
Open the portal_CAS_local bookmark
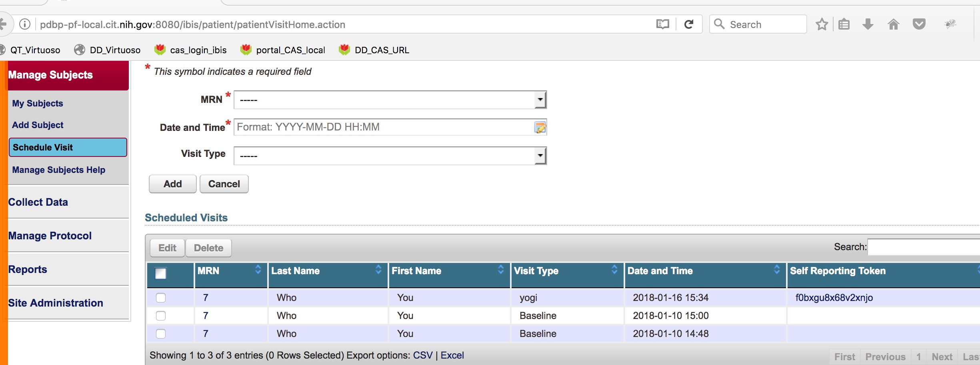(x=283, y=50)
